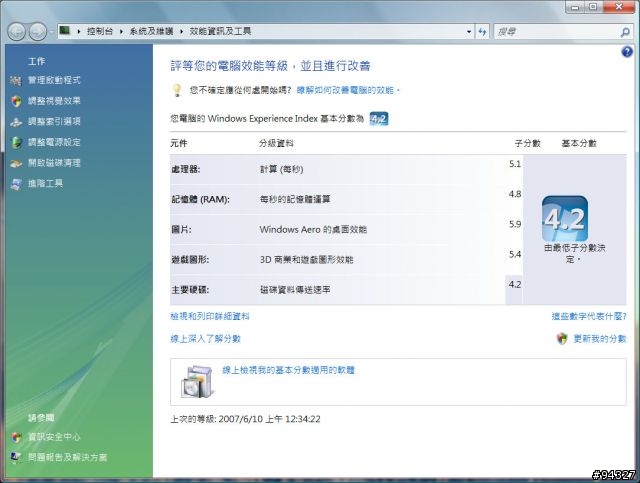
Task: Minimize the window
Action: 576,7
